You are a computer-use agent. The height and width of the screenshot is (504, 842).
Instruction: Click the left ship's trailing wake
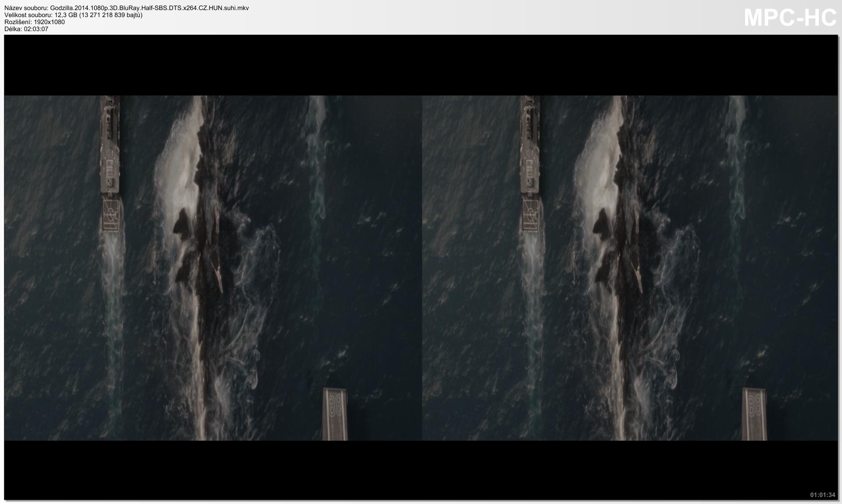click(112, 280)
